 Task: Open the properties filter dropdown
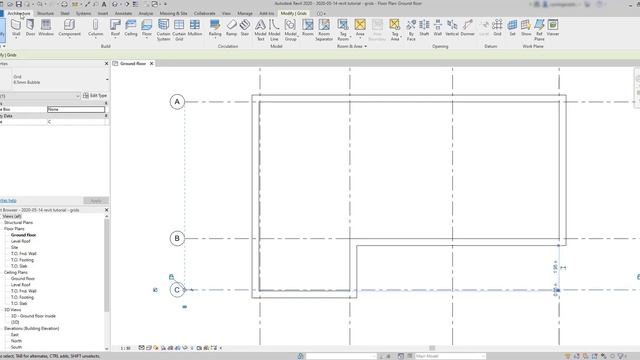click(78, 96)
